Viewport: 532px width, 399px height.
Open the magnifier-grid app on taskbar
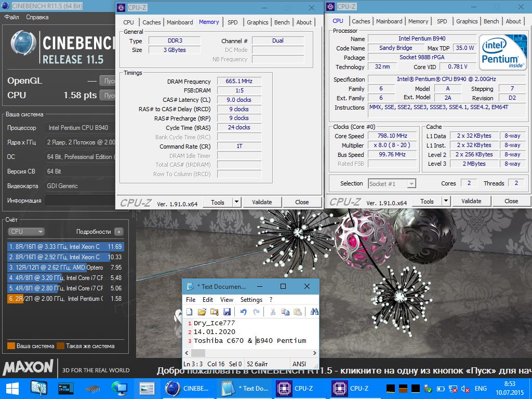38,389
